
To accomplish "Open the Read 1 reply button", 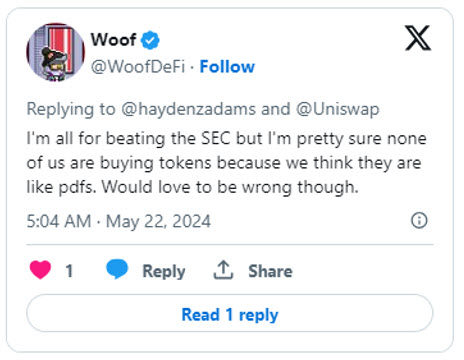I will coord(230,313).
